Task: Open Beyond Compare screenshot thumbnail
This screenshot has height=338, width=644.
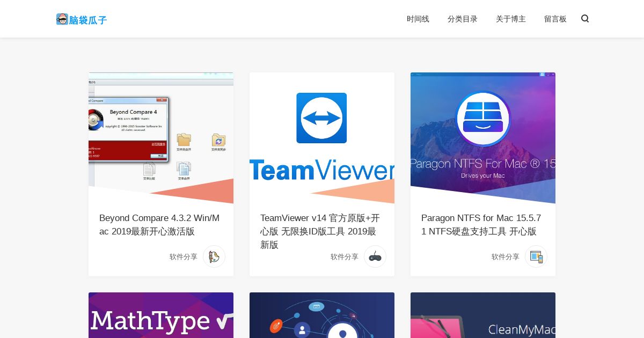Action: click(161, 138)
